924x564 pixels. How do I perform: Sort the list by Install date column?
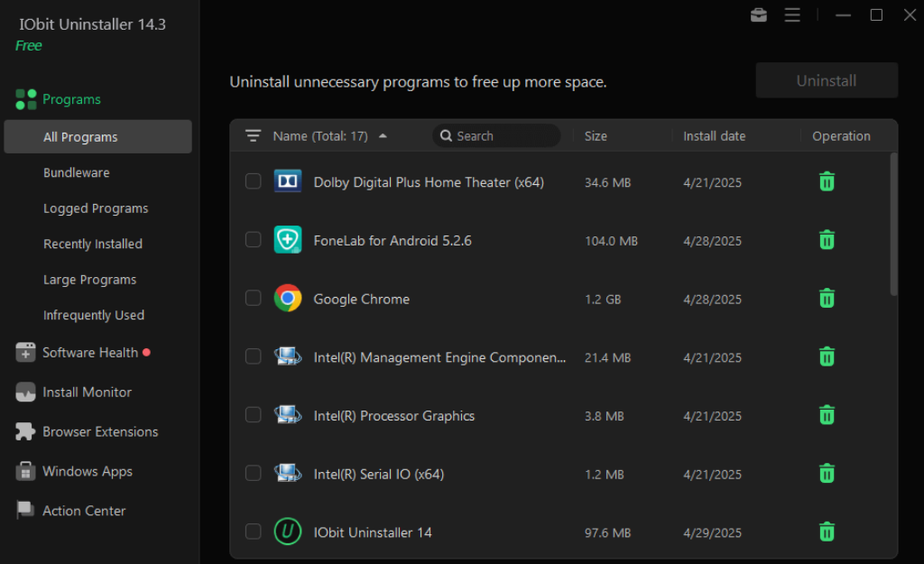pos(715,136)
